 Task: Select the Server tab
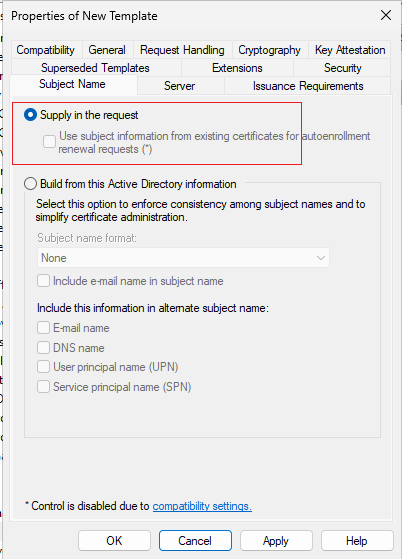click(180, 86)
